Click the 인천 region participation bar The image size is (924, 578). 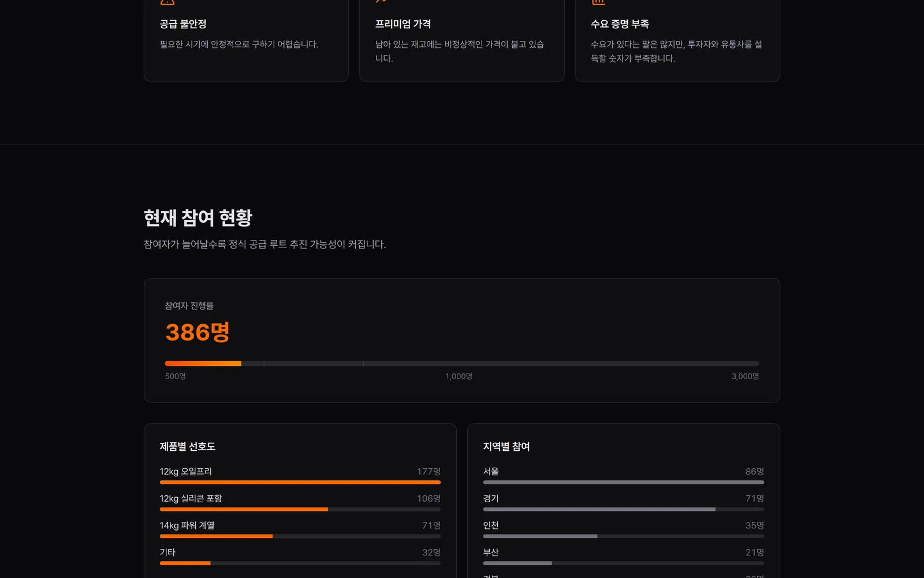click(624, 536)
